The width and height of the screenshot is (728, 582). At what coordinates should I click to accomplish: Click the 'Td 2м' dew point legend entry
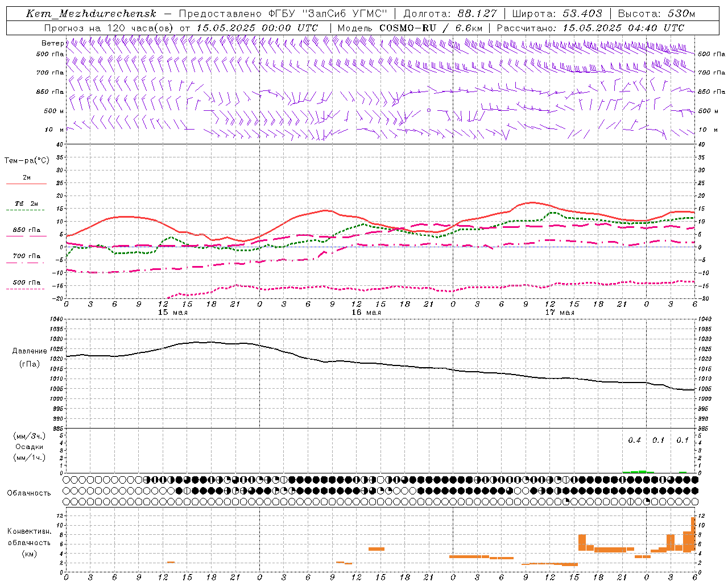[x=27, y=203]
